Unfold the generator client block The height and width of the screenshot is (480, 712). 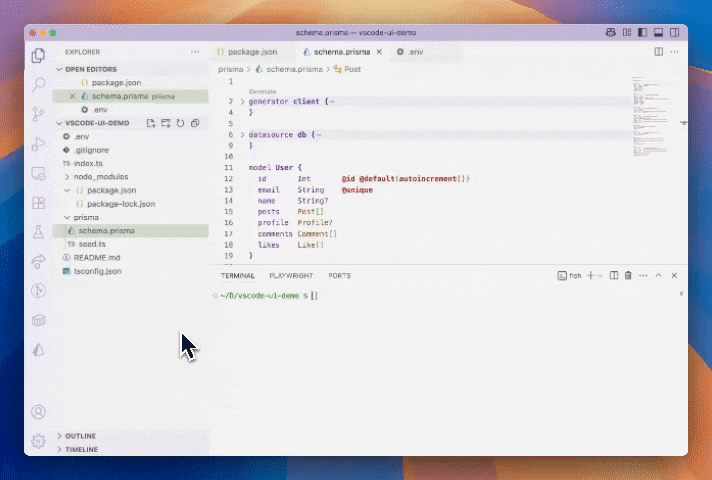pos(243,101)
